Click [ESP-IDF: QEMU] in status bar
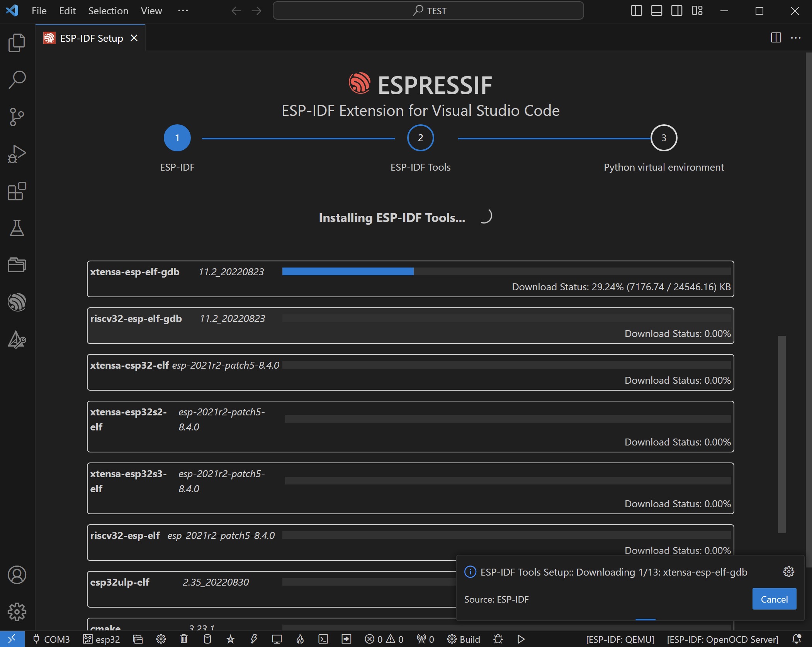This screenshot has width=812, height=647. click(x=620, y=639)
